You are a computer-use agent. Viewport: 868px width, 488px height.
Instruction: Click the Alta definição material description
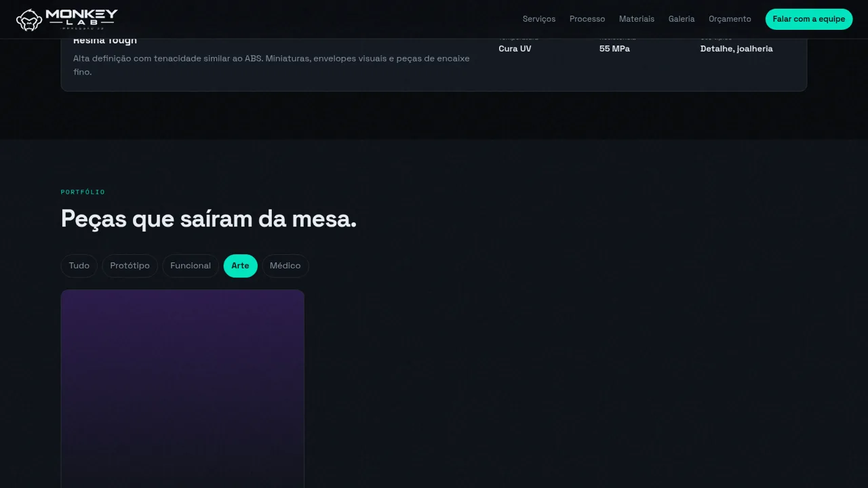(x=271, y=65)
